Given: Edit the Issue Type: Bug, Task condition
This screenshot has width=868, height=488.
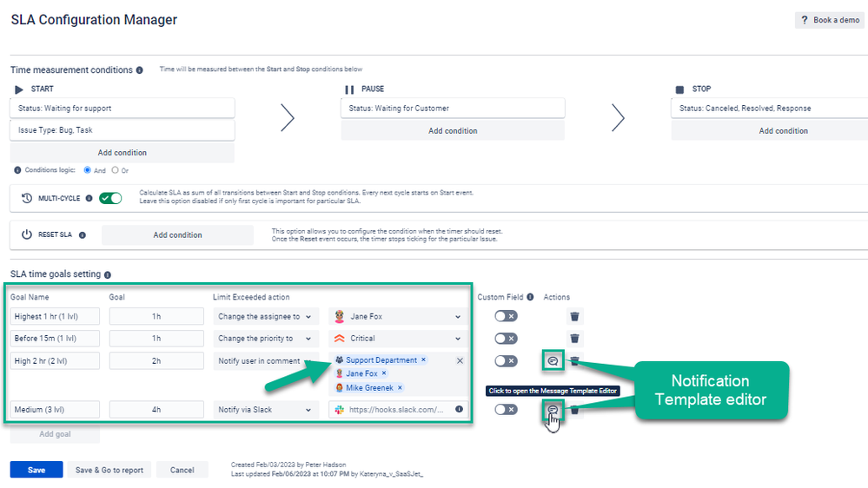Looking at the screenshot, I should tap(123, 130).
